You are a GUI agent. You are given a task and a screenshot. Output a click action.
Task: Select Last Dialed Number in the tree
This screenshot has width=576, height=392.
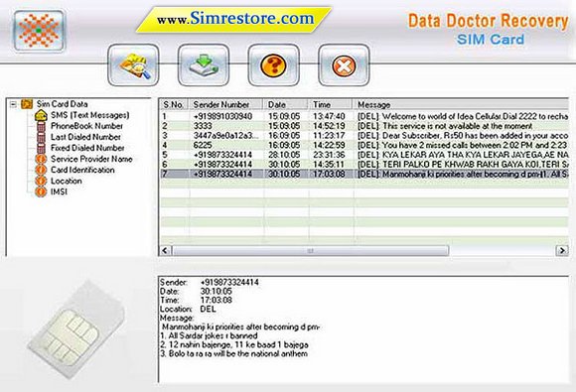(85, 137)
